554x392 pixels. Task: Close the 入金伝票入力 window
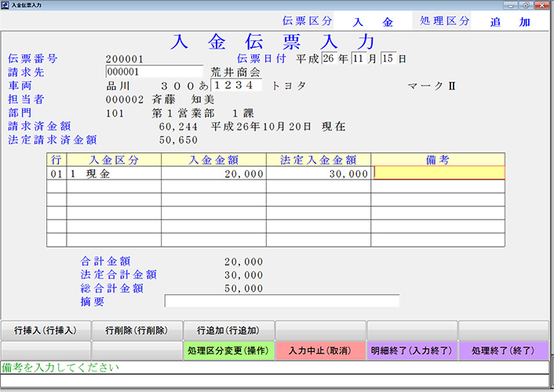[541, 5]
